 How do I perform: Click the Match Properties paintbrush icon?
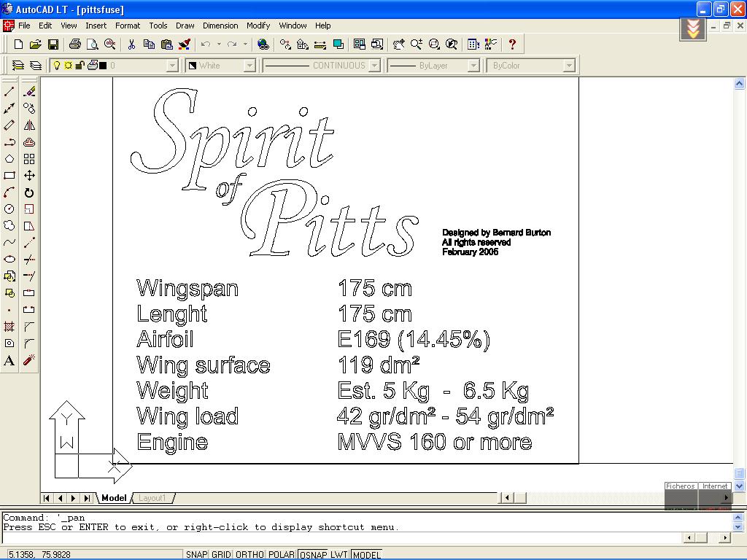click(184, 44)
